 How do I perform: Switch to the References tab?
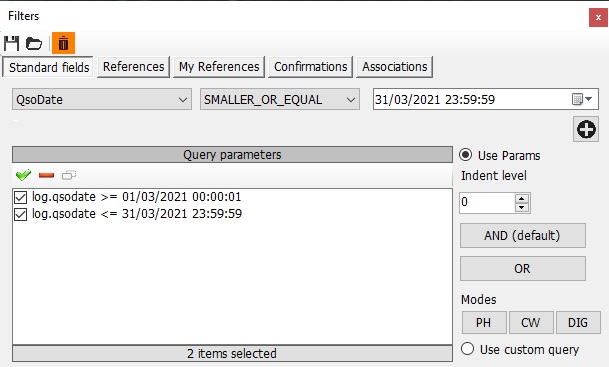tap(134, 67)
